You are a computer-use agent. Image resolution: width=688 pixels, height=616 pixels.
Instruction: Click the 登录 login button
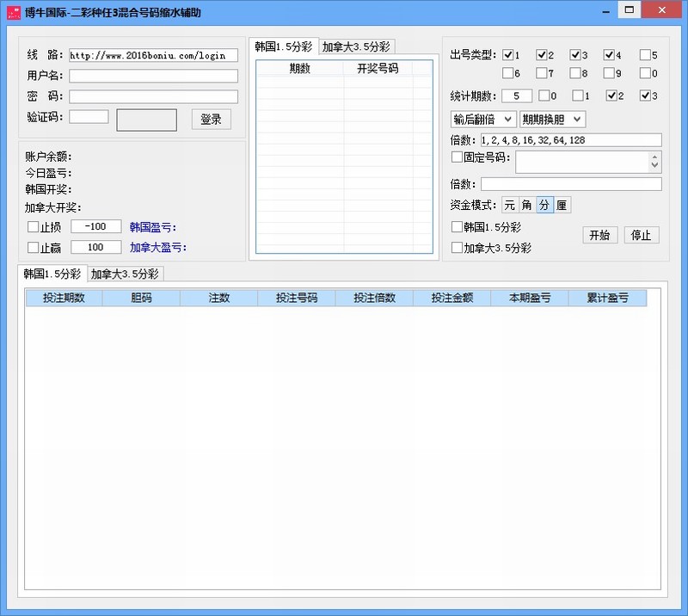[211, 120]
